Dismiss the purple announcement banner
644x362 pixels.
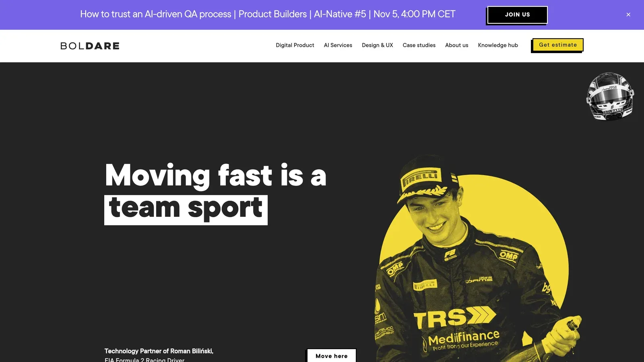pyautogui.click(x=628, y=14)
